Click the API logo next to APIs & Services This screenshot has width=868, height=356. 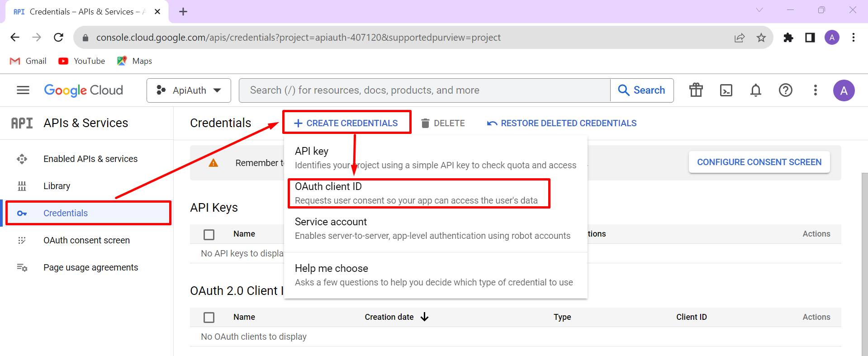pyautogui.click(x=22, y=123)
